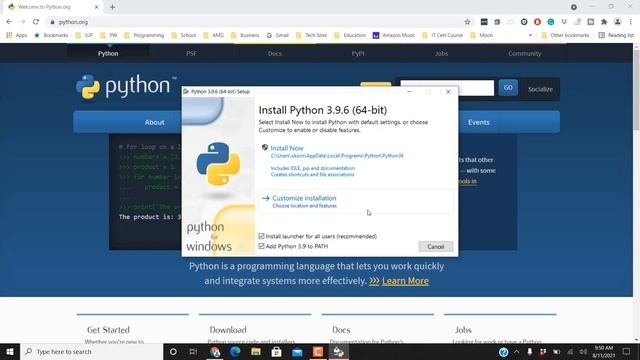Open volume control in system tray
This screenshot has height=360, width=640.
coord(583,352)
